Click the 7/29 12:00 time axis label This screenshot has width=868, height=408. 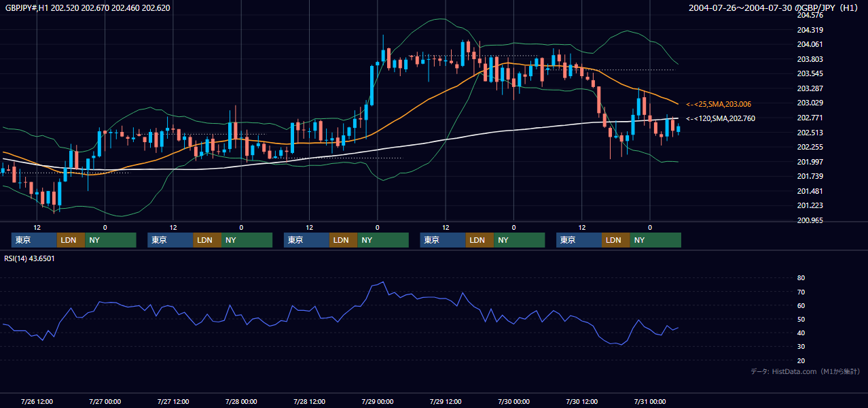(446, 401)
